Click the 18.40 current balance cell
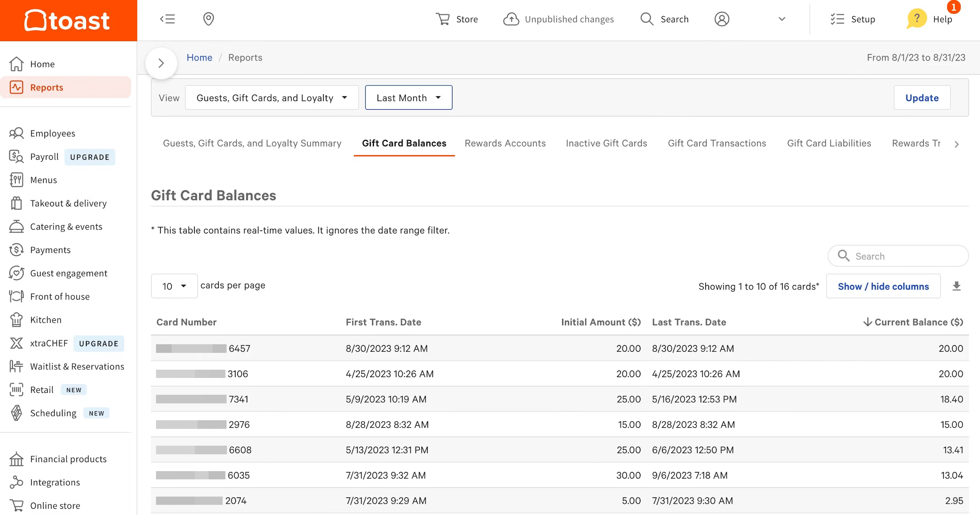 951,399
